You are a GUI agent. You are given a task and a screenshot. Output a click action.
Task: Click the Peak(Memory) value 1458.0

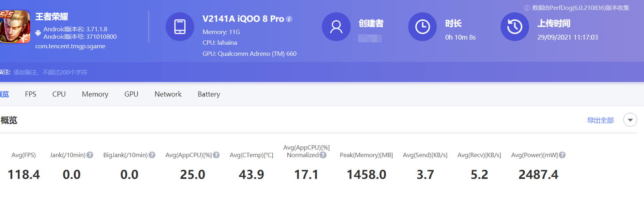click(367, 175)
